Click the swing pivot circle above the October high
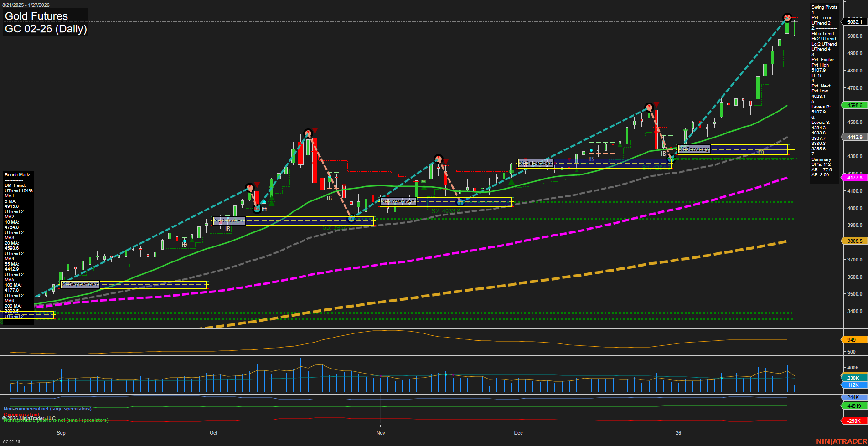The image size is (868, 446). coord(309,133)
